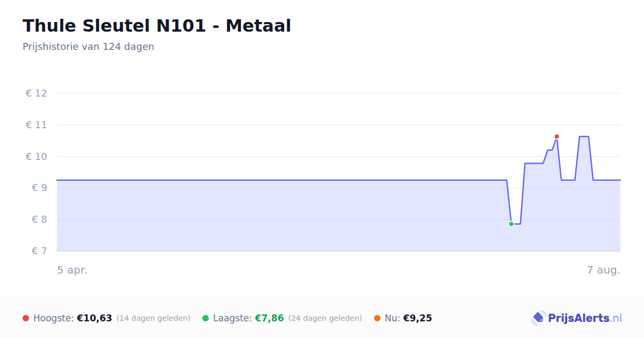
Task: Click the green Laagste legend dot
Action: (x=206, y=318)
